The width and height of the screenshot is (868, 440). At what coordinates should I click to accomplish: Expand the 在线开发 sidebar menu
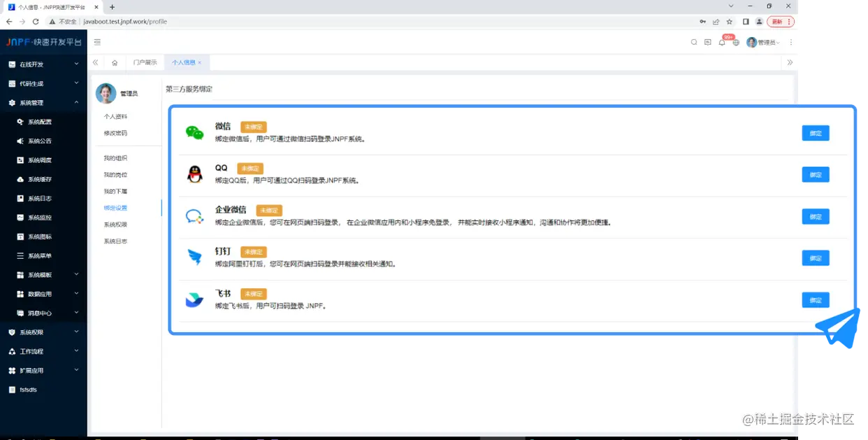tap(43, 64)
